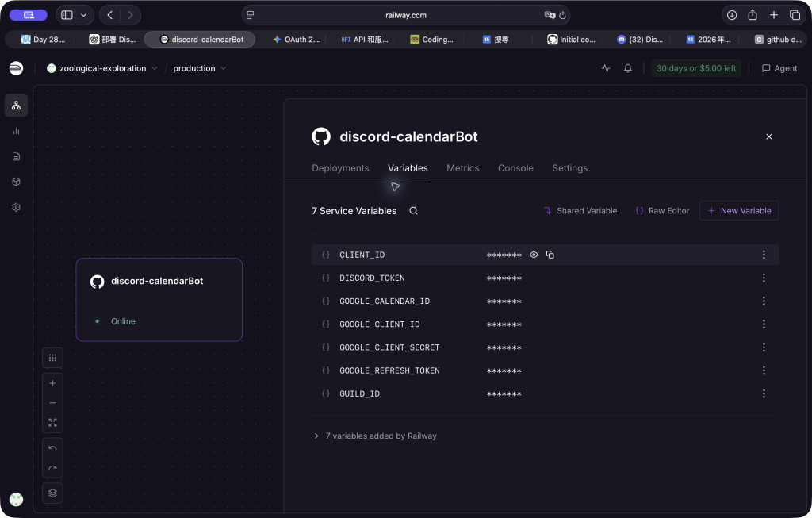Open the DISCORD_TOKEN options menu
This screenshot has height=518, width=812.
pos(764,278)
